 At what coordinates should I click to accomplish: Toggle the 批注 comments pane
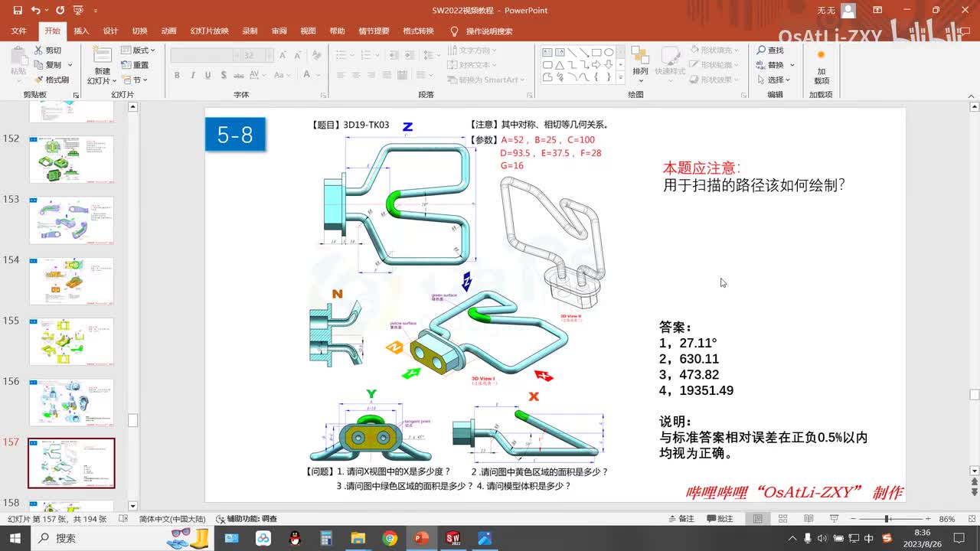[719, 519]
